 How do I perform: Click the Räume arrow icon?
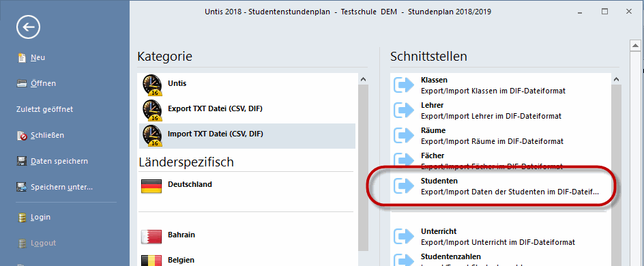405,136
